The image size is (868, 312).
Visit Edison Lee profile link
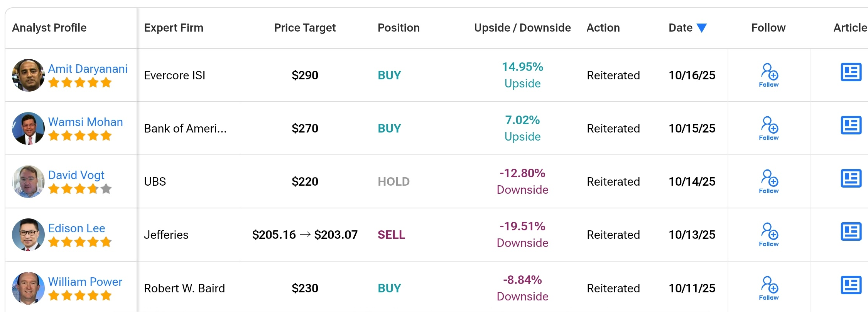click(76, 228)
